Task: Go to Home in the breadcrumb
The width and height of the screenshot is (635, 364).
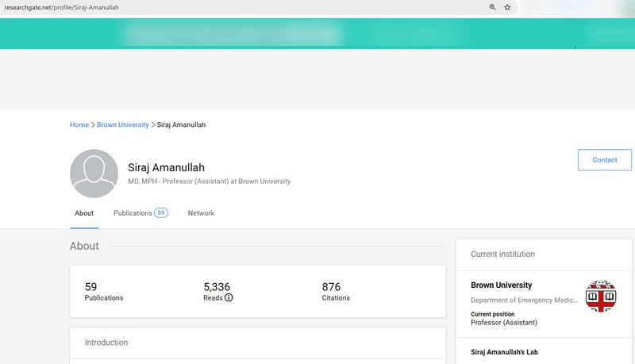Action: (79, 125)
